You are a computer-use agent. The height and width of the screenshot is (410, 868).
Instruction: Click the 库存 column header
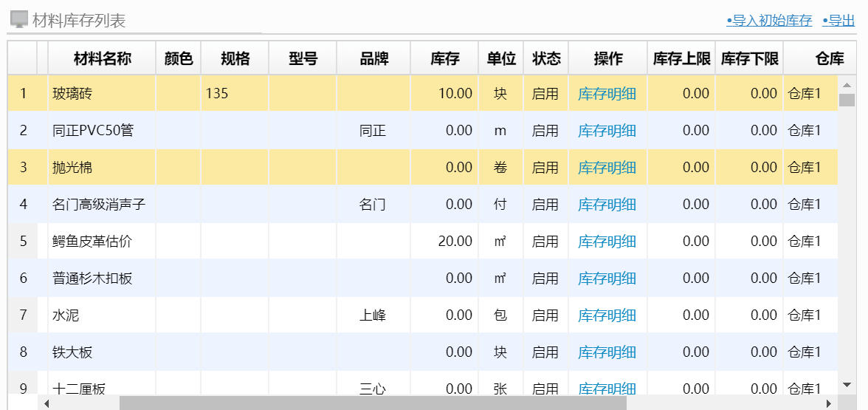click(x=444, y=59)
